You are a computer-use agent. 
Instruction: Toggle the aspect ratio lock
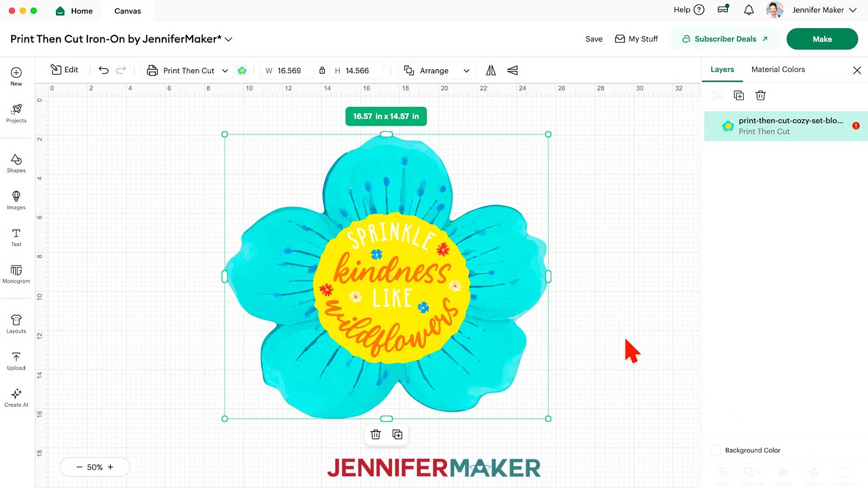tap(322, 70)
